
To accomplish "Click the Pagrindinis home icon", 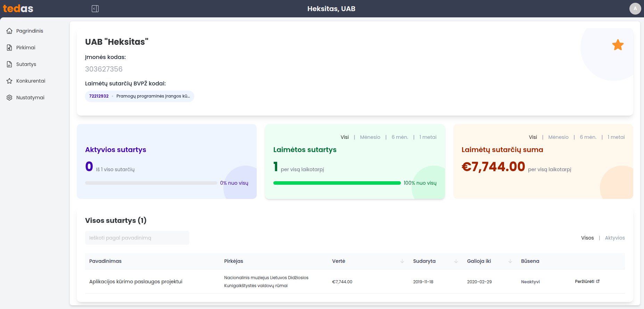I will point(9,31).
